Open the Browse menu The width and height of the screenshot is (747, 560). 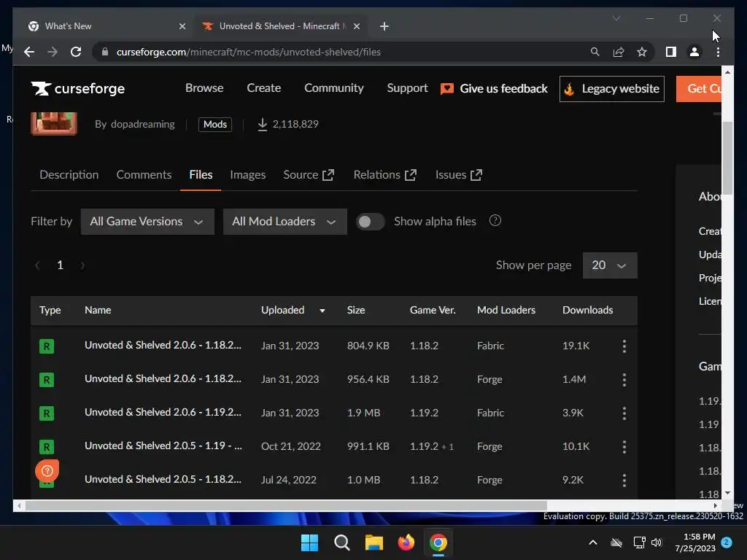[204, 88]
